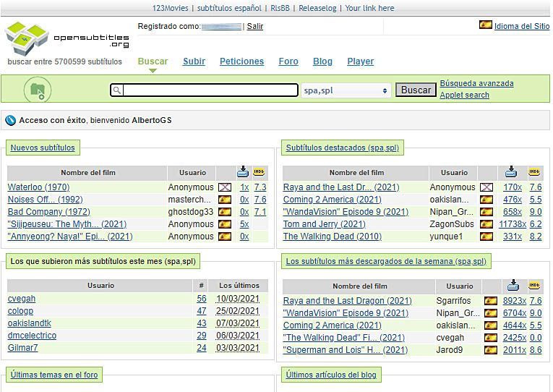Image resolution: width=553 pixels, height=392 pixels.
Task: Go to the Subir tab
Action: click(x=194, y=61)
